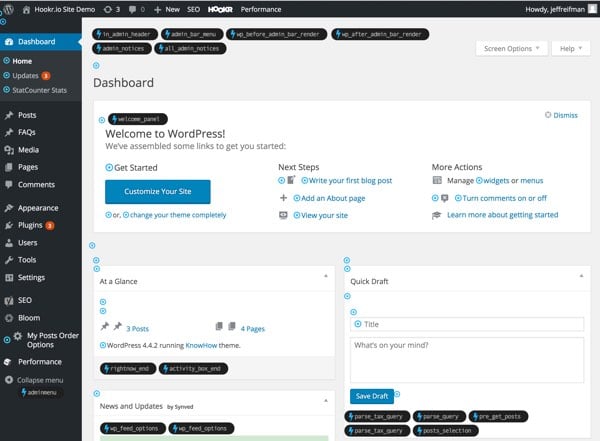Click the Save Draft button
The height and width of the screenshot is (441, 600).
click(x=372, y=396)
